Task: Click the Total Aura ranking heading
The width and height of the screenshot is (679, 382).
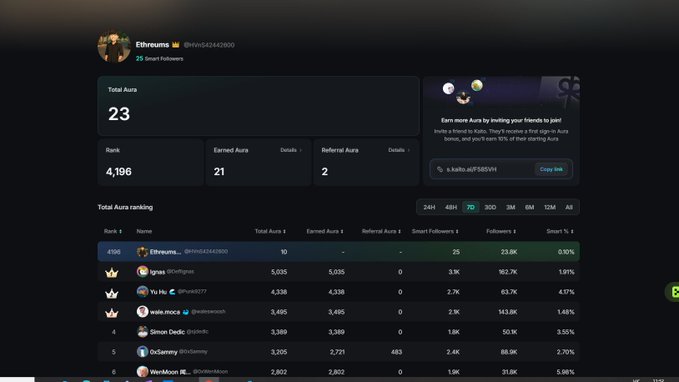Action: (x=125, y=207)
